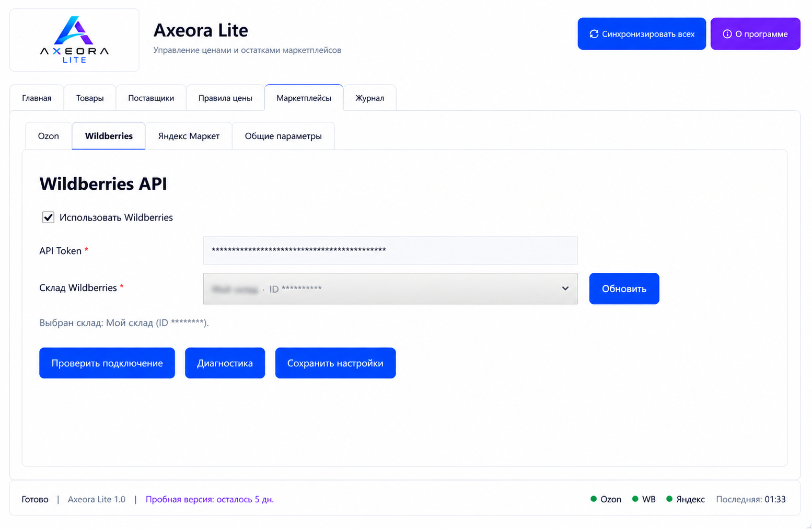
Task: Click the Обновить button
Action: click(x=624, y=289)
